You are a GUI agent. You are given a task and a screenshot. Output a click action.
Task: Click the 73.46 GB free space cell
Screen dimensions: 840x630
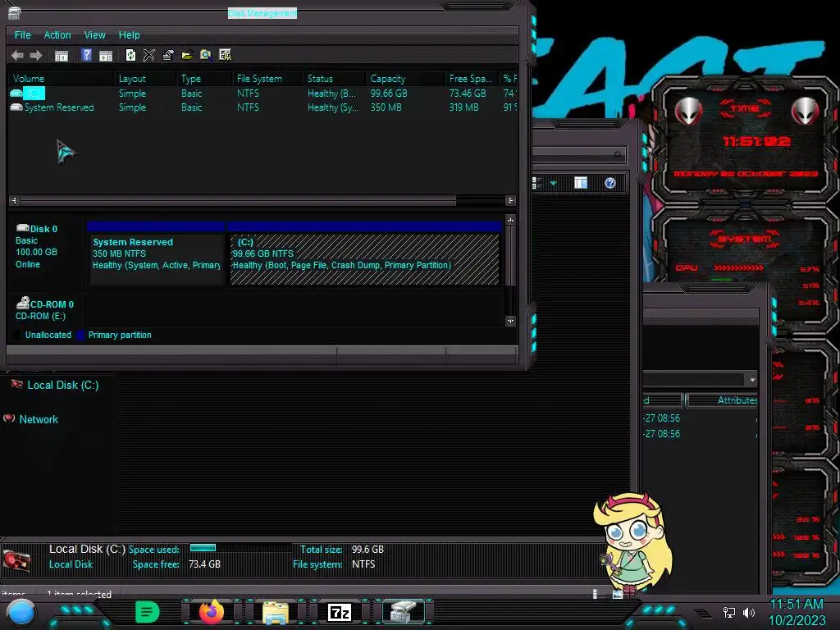(468, 94)
